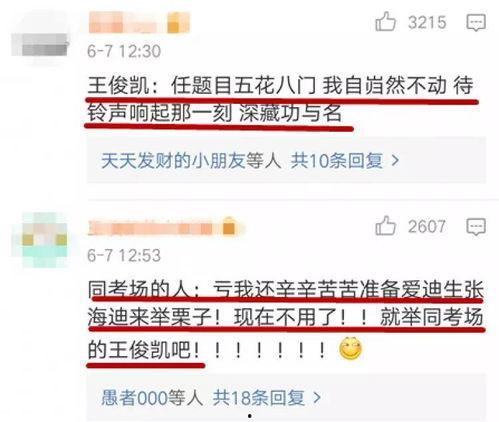Click the second commenter's blurred username
Viewport: 499px width, 422px height.
[x=152, y=228]
